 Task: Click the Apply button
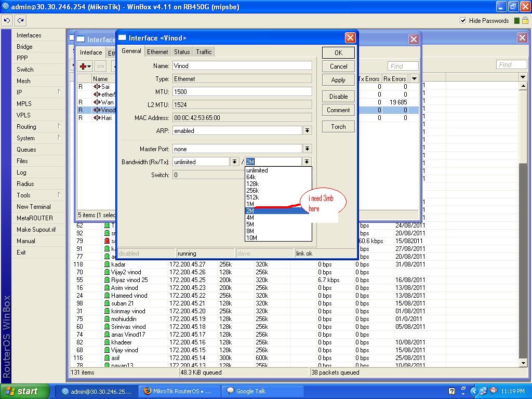338,80
